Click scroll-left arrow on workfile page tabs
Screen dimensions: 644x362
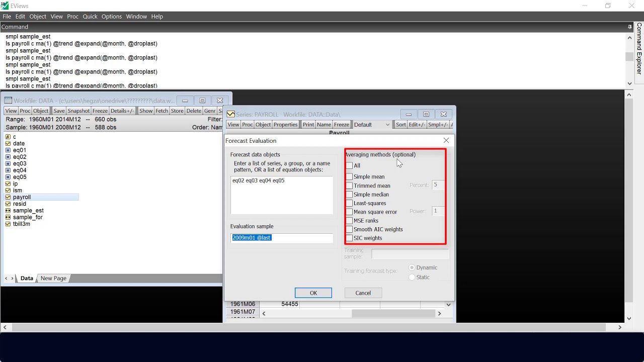[6, 278]
